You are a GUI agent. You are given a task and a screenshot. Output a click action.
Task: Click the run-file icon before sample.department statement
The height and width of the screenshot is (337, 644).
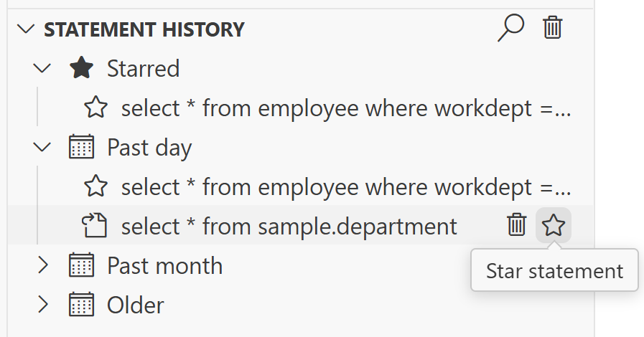point(95,227)
